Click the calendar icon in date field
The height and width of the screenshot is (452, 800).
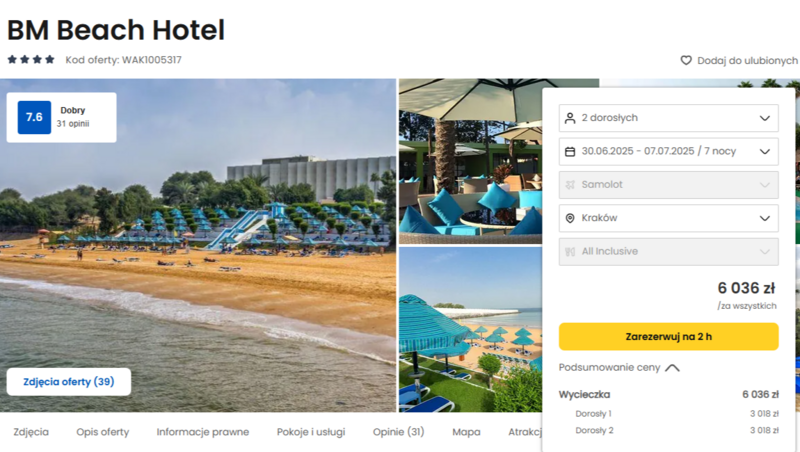point(570,152)
